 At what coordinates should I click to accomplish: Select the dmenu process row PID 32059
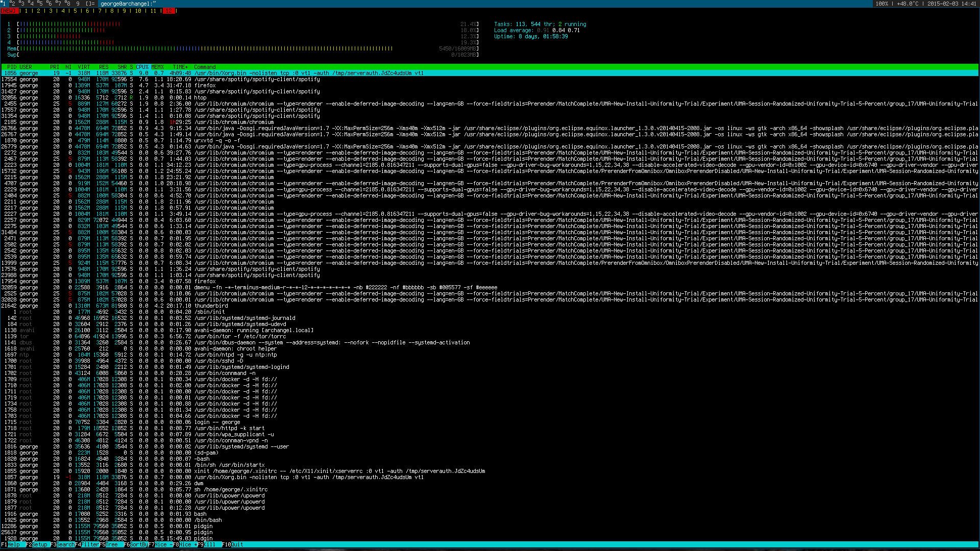[490, 287]
